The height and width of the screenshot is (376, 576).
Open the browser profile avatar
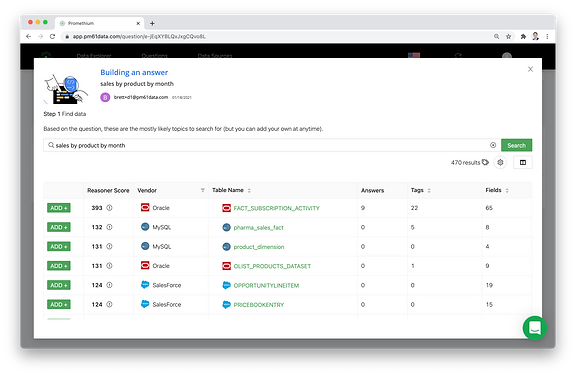pyautogui.click(x=536, y=36)
